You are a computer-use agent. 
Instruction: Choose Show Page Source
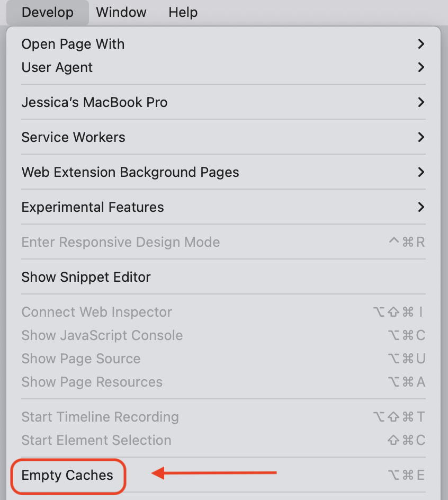pos(80,359)
